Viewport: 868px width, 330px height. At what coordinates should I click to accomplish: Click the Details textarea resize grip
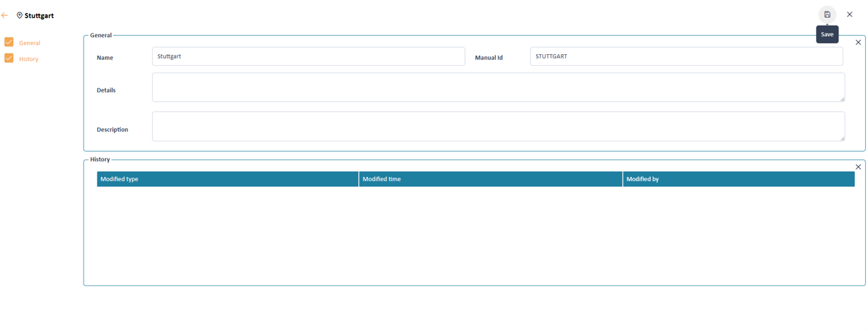coord(842,99)
